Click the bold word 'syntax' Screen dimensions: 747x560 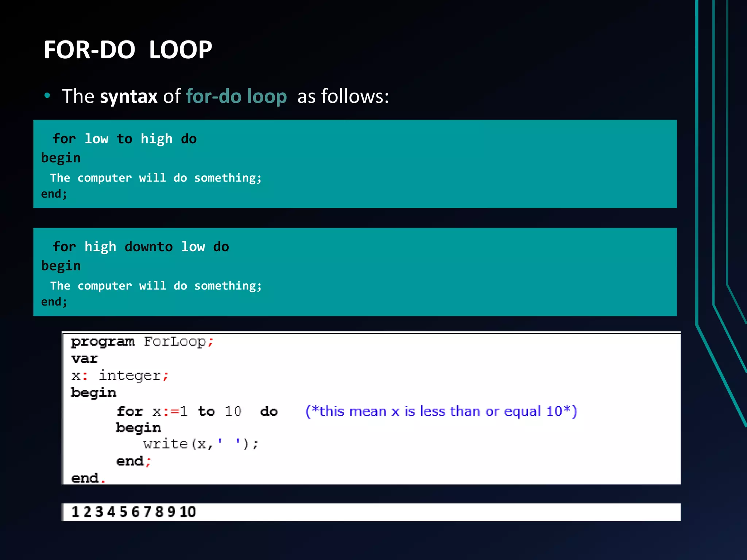[128, 97]
